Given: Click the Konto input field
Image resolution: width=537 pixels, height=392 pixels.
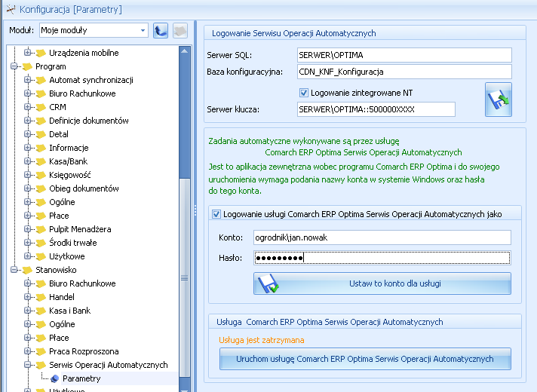Looking at the screenshot, I should [x=382, y=237].
